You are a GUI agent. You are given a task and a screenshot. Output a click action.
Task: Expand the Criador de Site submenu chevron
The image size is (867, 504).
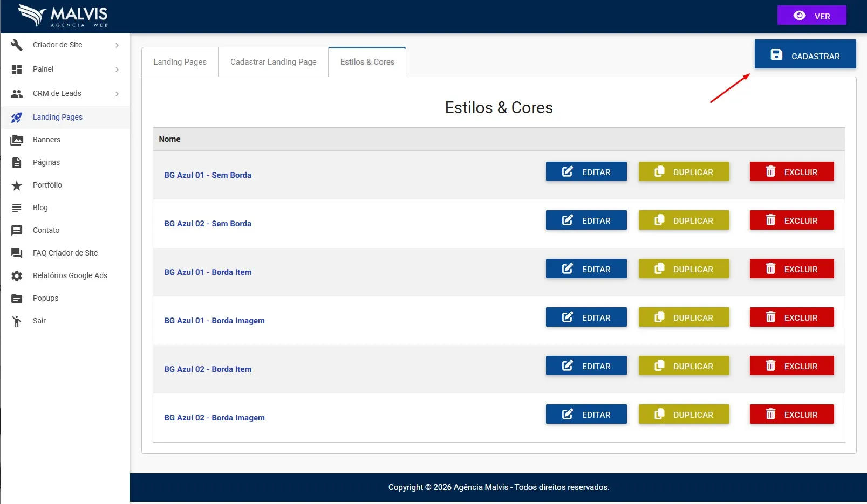[117, 45]
